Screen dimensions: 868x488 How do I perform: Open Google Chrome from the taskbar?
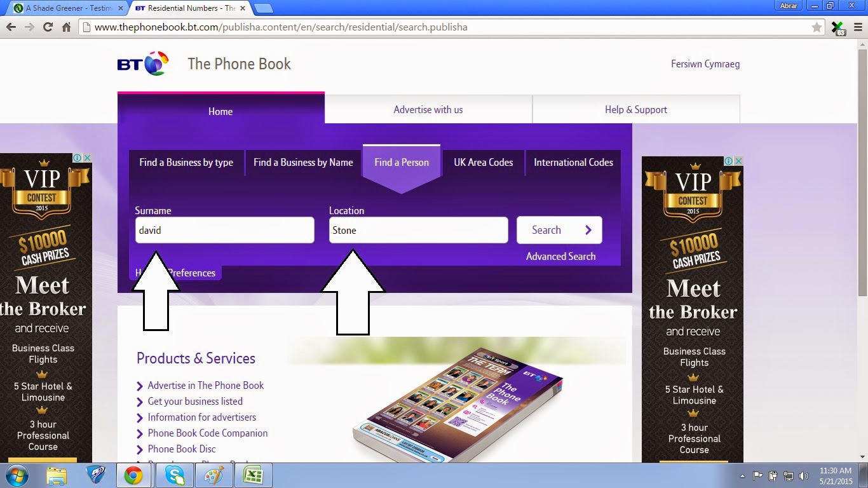[x=133, y=475]
